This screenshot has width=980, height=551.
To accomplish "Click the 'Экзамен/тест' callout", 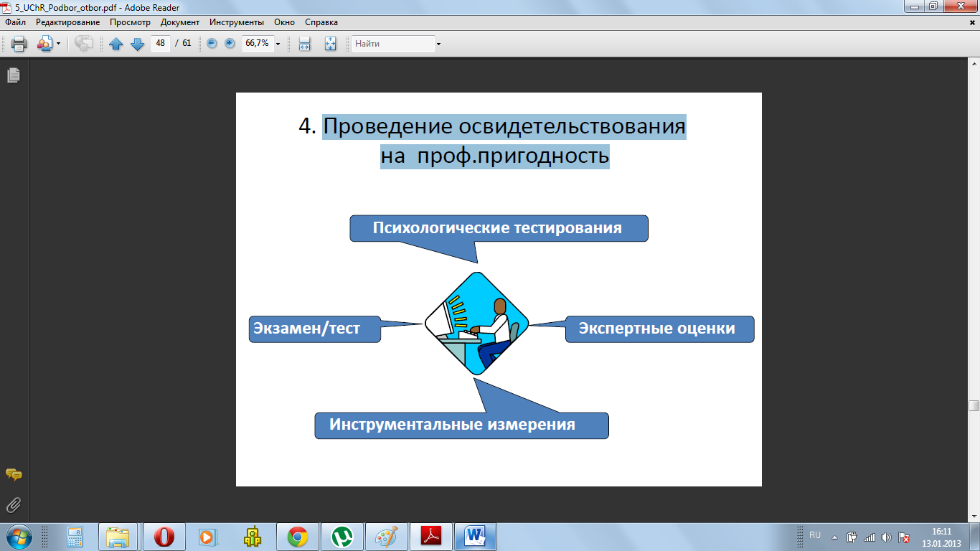I will click(x=314, y=329).
